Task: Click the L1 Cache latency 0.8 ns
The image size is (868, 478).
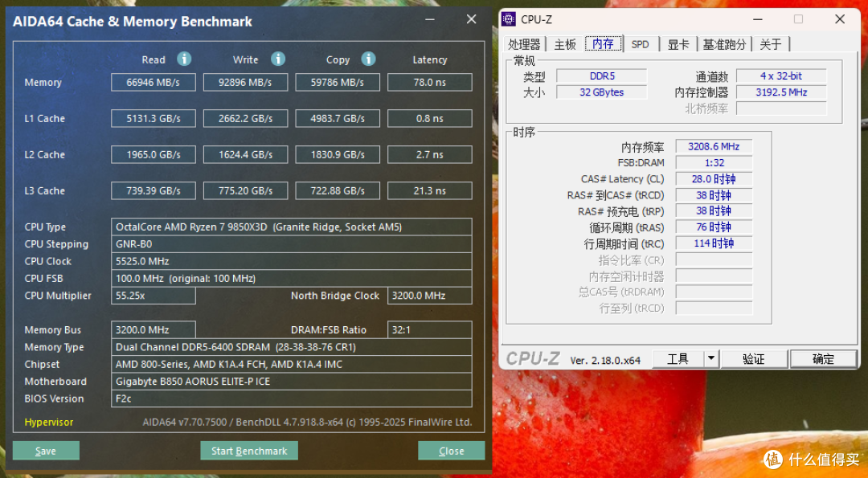Action: [x=429, y=118]
